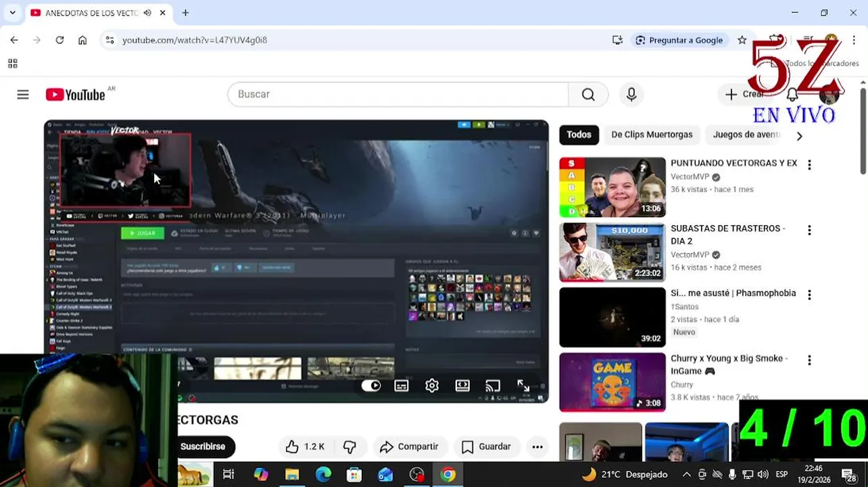This screenshot has height=487, width=868.
Task: Open the YouTube guide hamburger menu
Action: [23, 95]
